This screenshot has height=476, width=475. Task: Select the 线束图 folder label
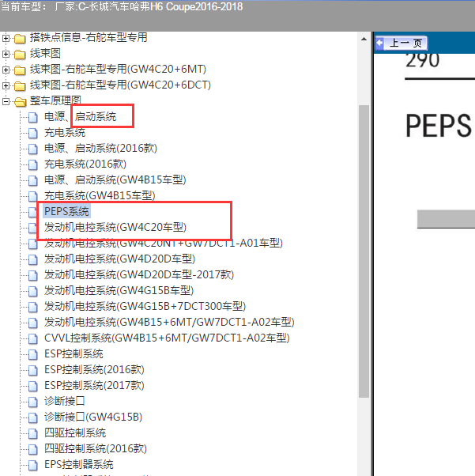tap(45, 54)
